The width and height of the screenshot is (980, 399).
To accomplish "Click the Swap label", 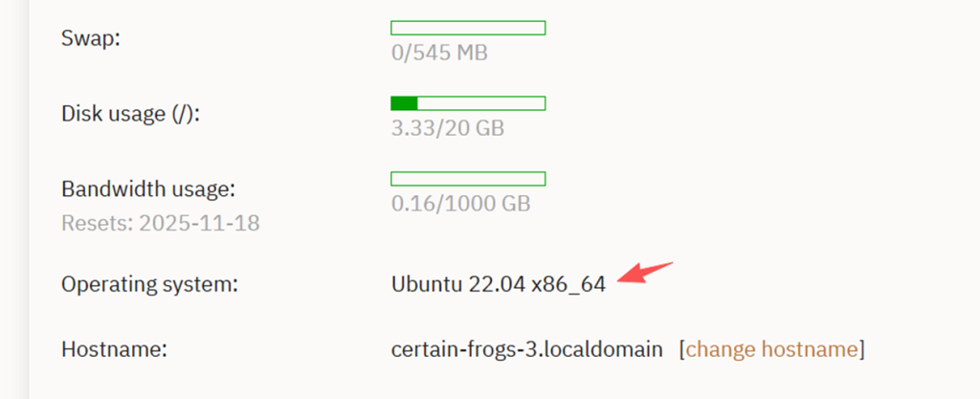I will [88, 39].
